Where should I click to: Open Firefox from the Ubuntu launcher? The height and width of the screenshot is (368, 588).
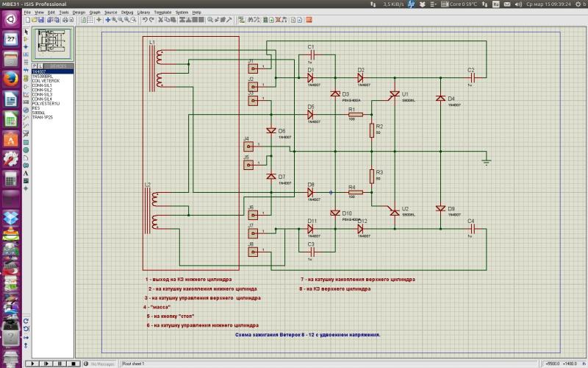[x=10, y=79]
